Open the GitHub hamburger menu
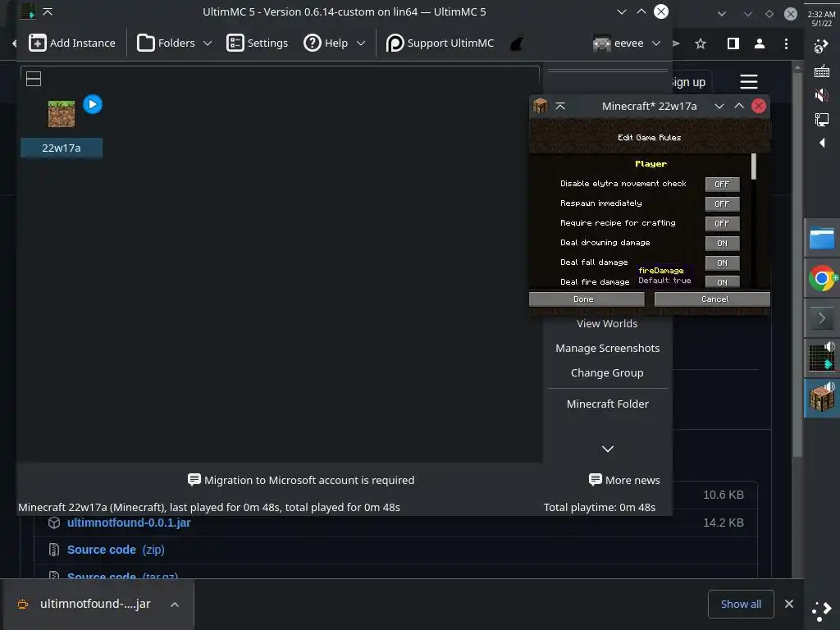 pos(748,82)
